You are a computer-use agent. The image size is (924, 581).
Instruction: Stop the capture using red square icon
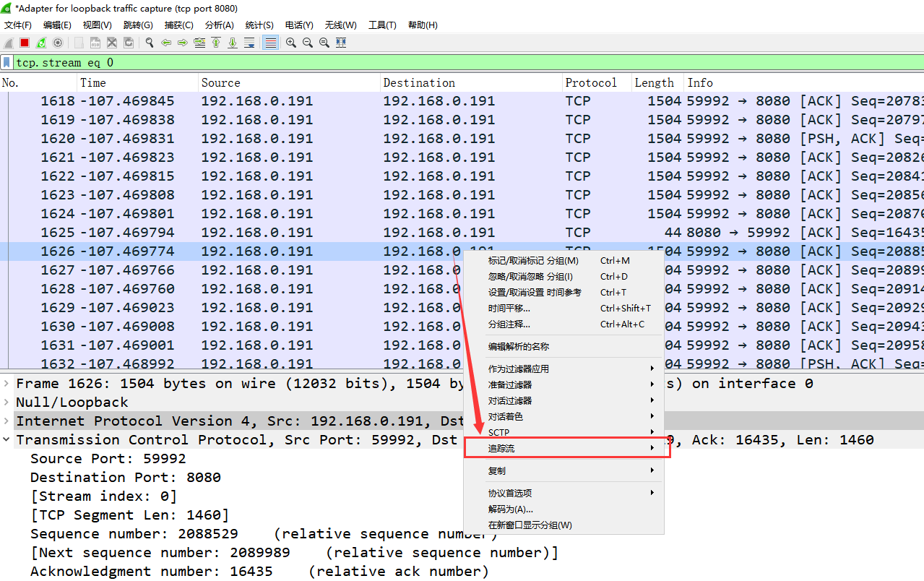(24, 42)
